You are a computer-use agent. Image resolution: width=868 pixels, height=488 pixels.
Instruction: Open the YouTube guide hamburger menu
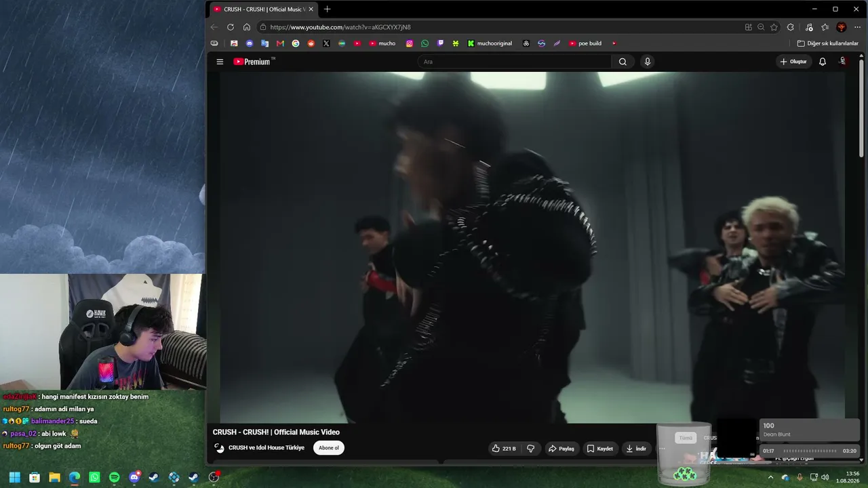tap(220, 62)
